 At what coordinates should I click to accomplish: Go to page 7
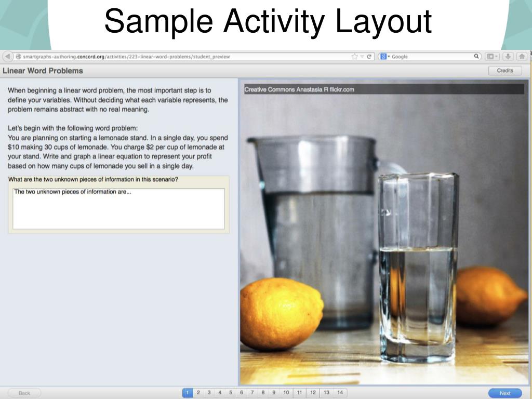(252, 393)
